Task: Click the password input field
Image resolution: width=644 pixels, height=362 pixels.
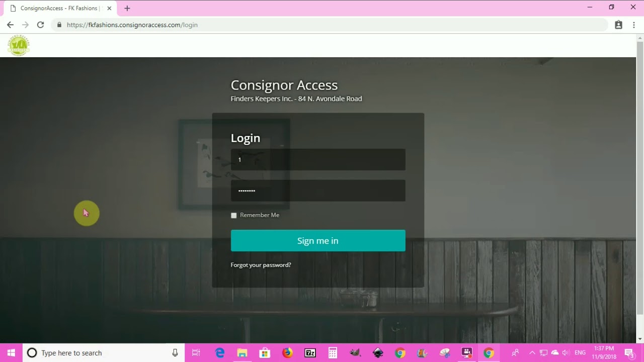Action: pos(318,191)
